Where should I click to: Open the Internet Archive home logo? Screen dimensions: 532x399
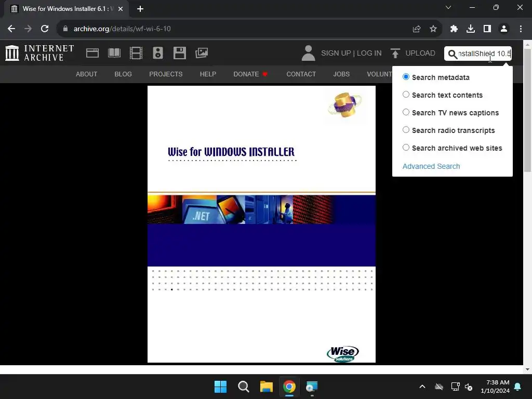(39, 54)
